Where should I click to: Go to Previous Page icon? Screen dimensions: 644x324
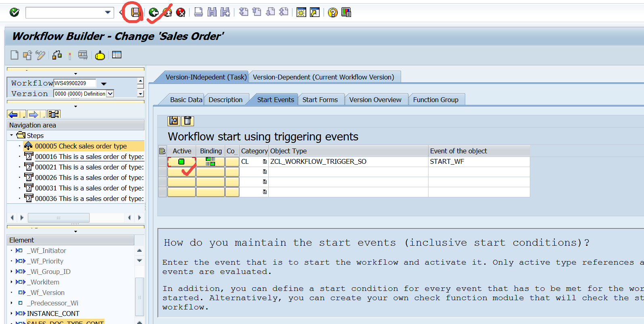coord(257,12)
